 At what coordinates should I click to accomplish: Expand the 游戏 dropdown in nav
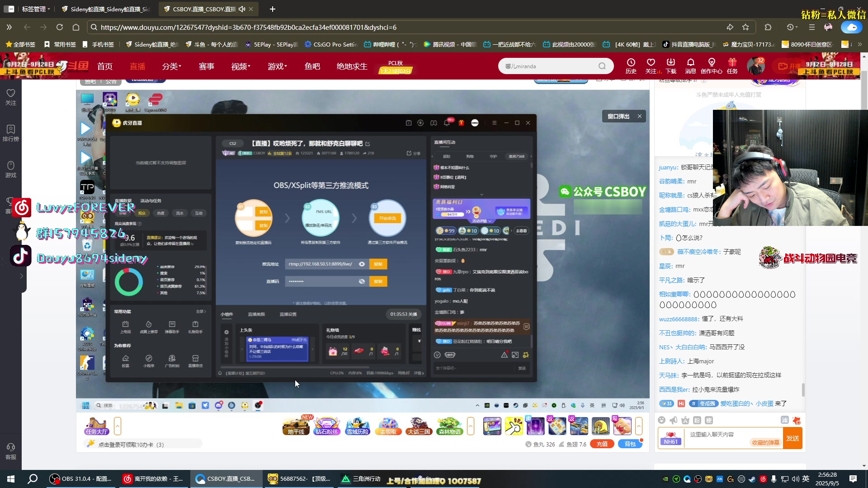[x=277, y=66]
